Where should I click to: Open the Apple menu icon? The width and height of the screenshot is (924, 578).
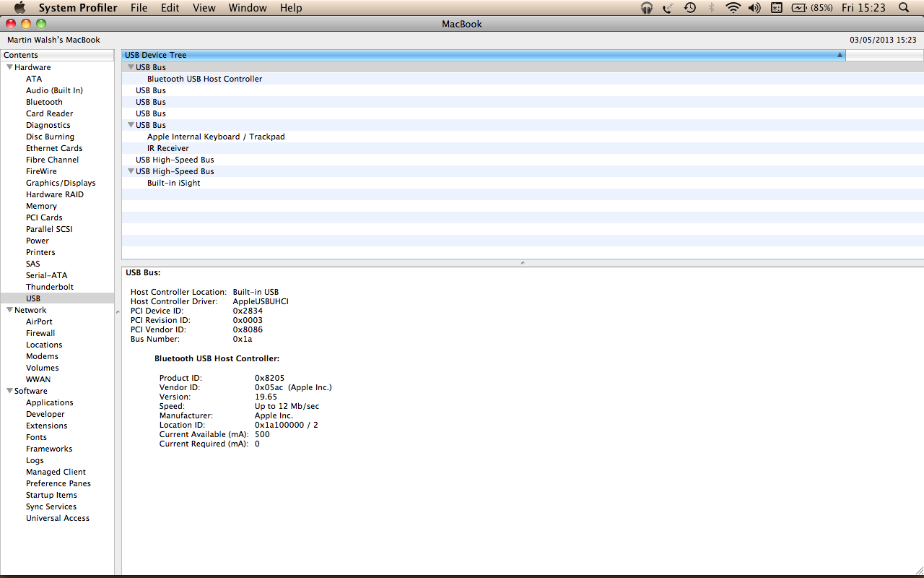[x=19, y=7]
